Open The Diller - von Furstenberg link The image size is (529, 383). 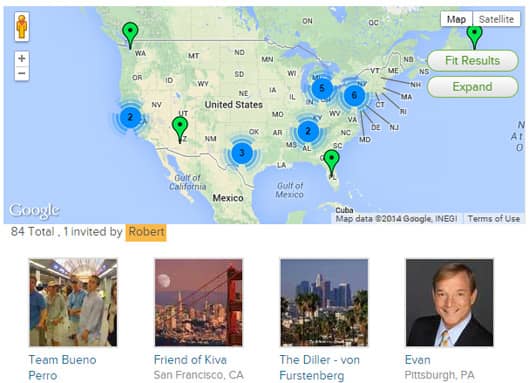[x=319, y=368]
